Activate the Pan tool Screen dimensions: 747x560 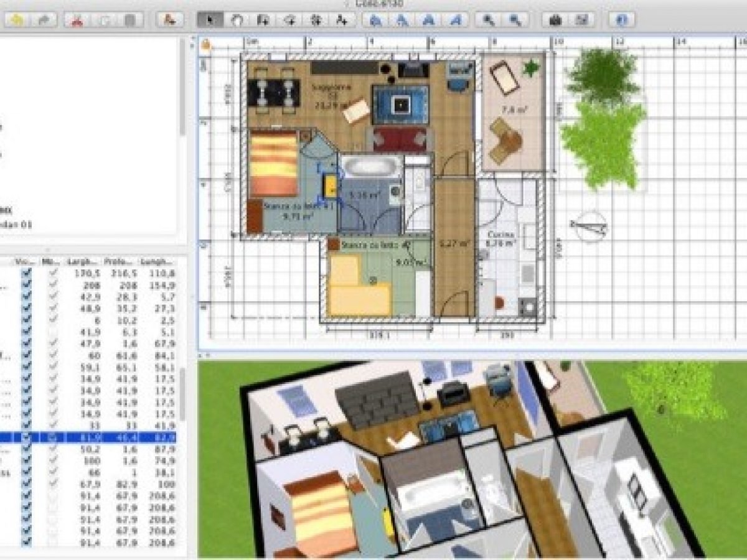[237, 20]
